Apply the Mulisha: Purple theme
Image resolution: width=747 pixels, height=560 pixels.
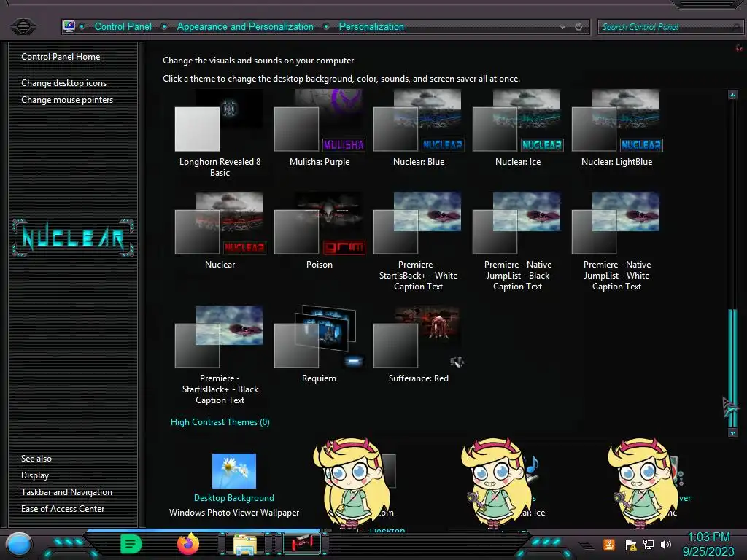tap(320, 128)
